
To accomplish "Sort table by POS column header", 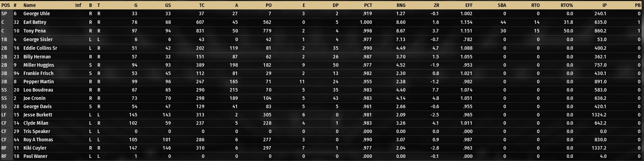I will pos(6,5).
